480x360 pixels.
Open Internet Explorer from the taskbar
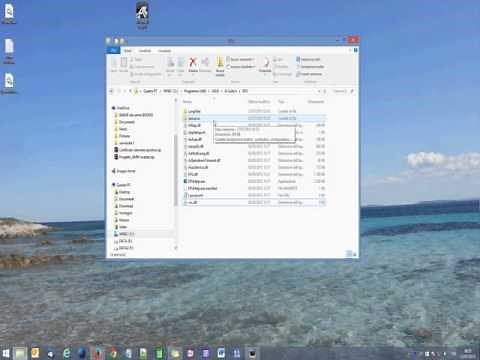66,353
